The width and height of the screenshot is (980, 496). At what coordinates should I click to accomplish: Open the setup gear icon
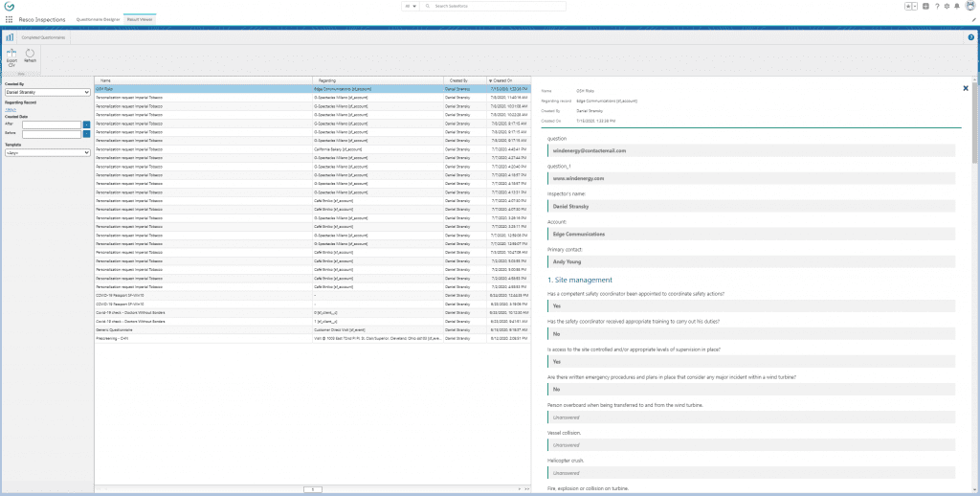[947, 7]
